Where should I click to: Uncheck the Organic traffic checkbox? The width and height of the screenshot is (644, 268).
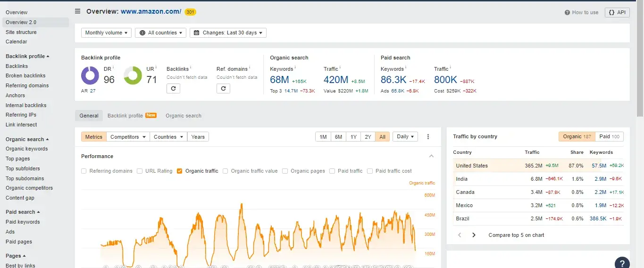pyautogui.click(x=180, y=171)
